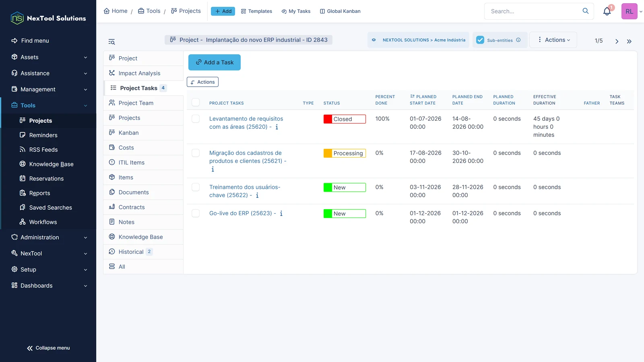The height and width of the screenshot is (362, 644).
Task: Expand the Assets sidebar menu
Action: [x=48, y=57]
